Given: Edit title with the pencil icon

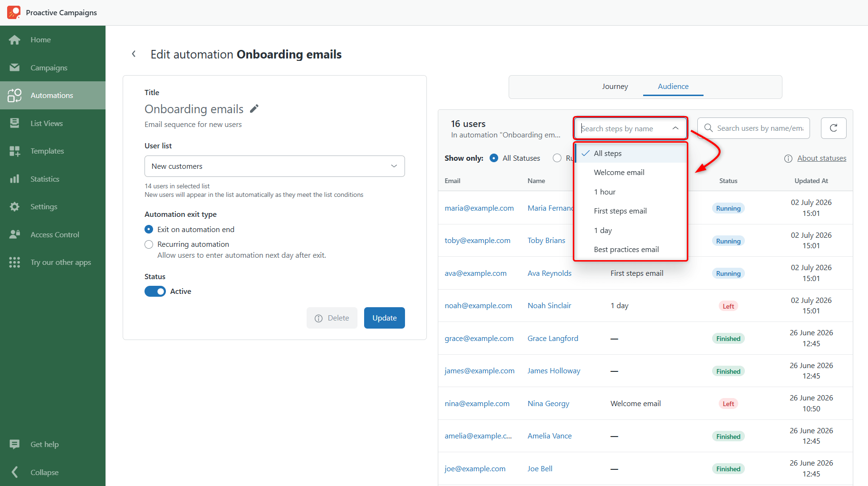Looking at the screenshot, I should click(x=254, y=109).
